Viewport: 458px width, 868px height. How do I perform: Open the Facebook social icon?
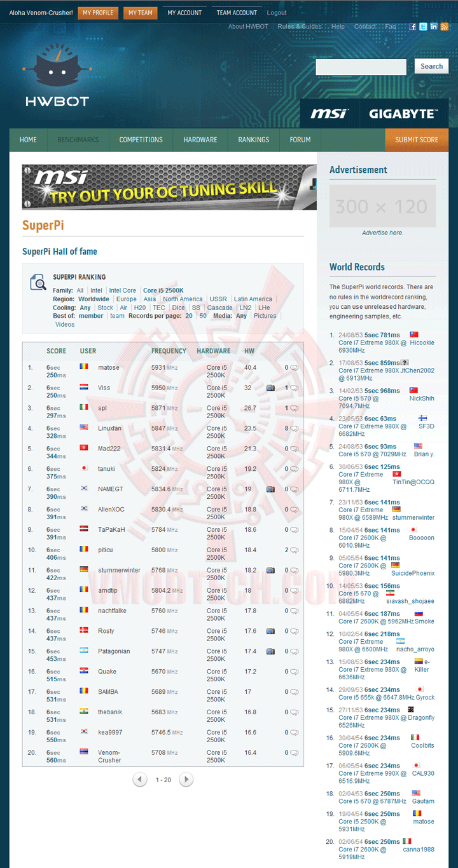coord(412,27)
